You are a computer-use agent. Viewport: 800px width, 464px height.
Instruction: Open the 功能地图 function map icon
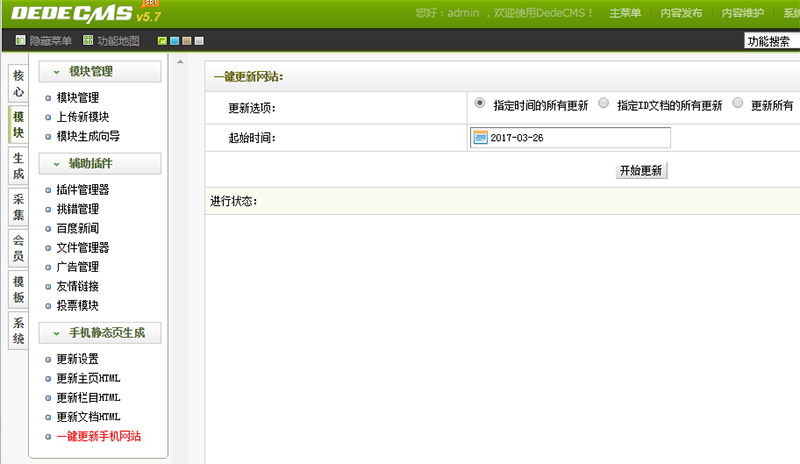(89, 41)
